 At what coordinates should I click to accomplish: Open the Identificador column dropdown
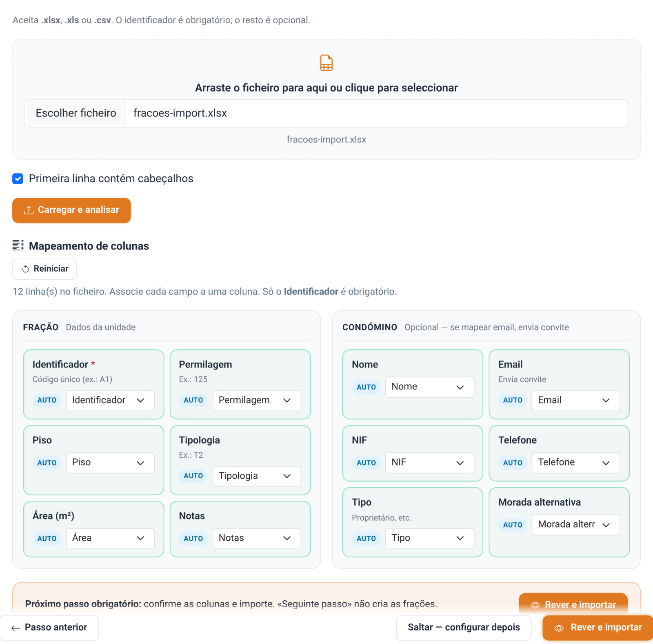point(110,401)
